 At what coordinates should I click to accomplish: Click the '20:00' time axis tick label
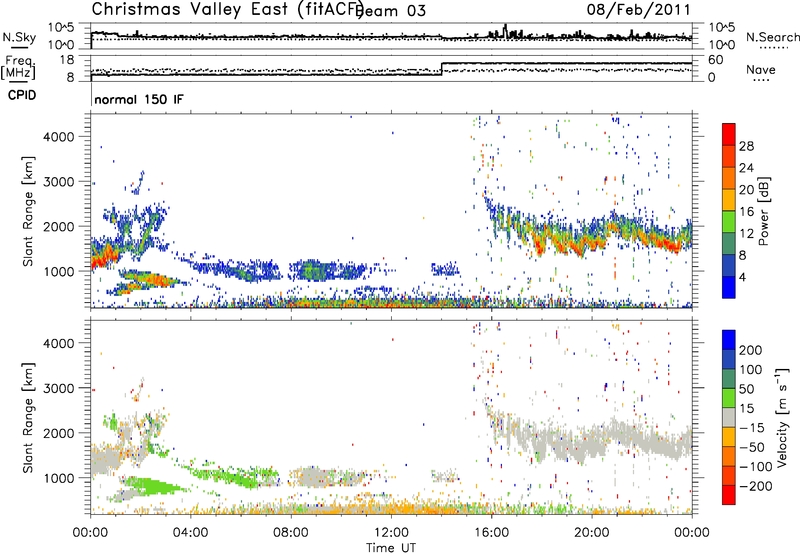591,533
